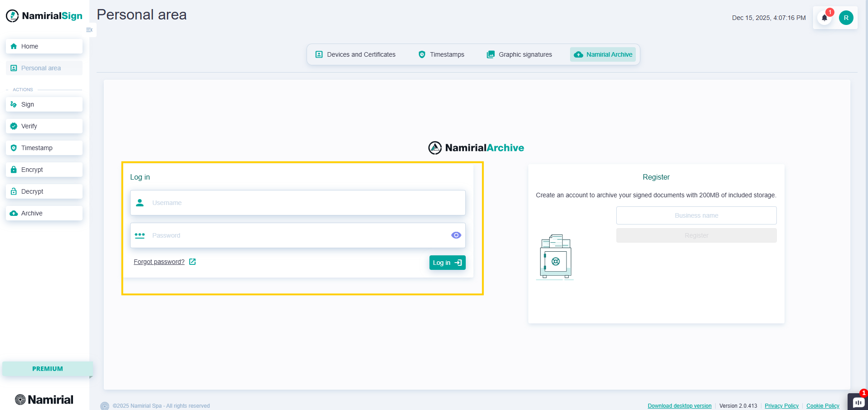
Task: Select the Archive sidebar action
Action: (44, 213)
